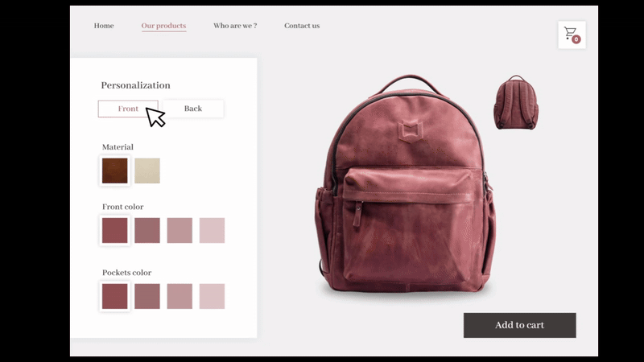Select the second Pockets color swatch
Image resolution: width=644 pixels, height=362 pixels.
point(147,296)
